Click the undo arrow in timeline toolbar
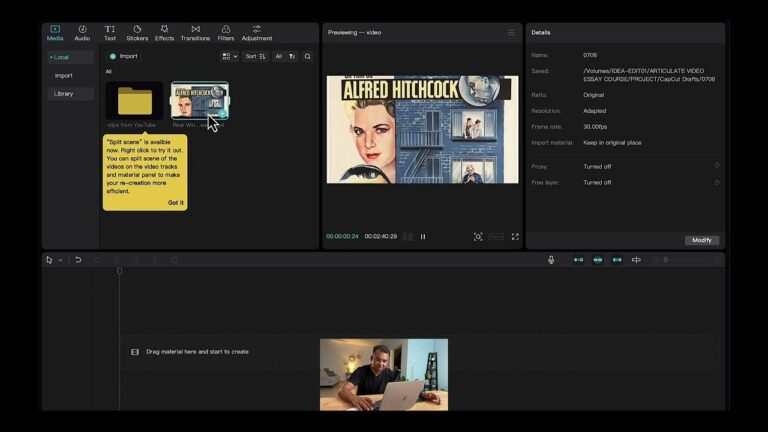 pos(78,260)
